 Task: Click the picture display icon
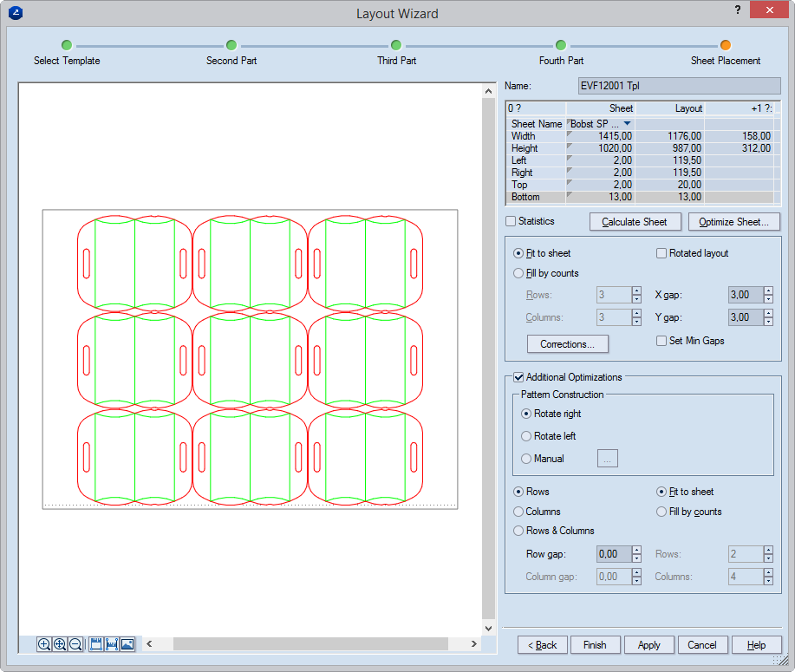tap(127, 644)
